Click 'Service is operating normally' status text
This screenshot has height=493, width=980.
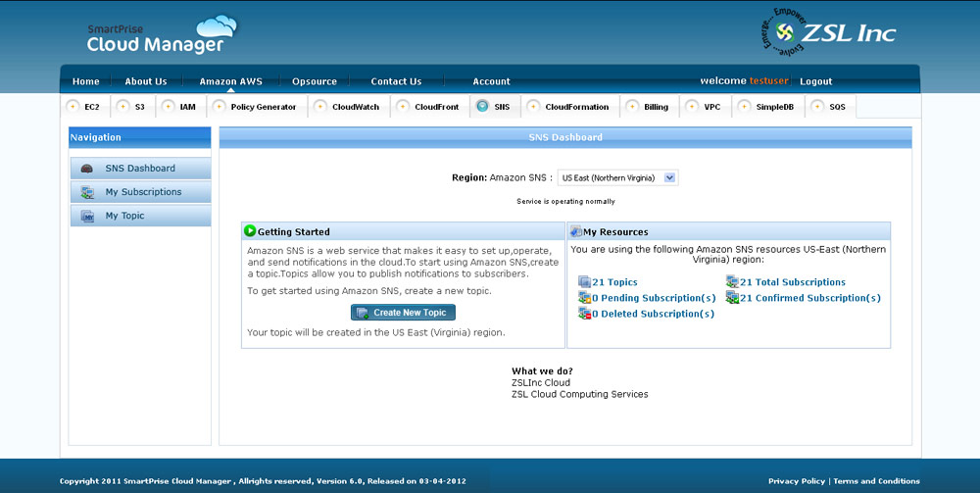(565, 201)
